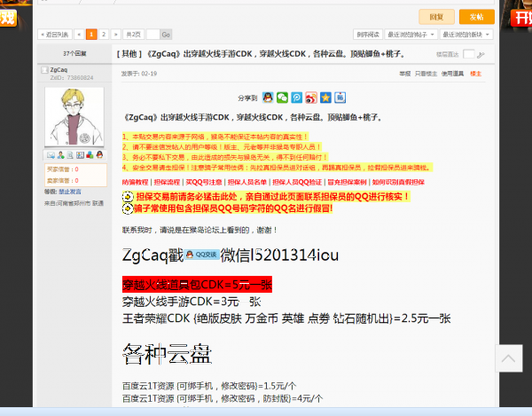
Task: Click the 发表于: 02-19 date
Action: pyautogui.click(x=139, y=74)
